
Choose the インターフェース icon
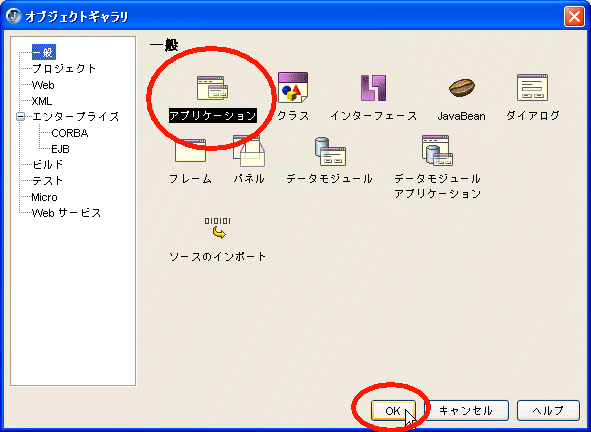pos(373,87)
